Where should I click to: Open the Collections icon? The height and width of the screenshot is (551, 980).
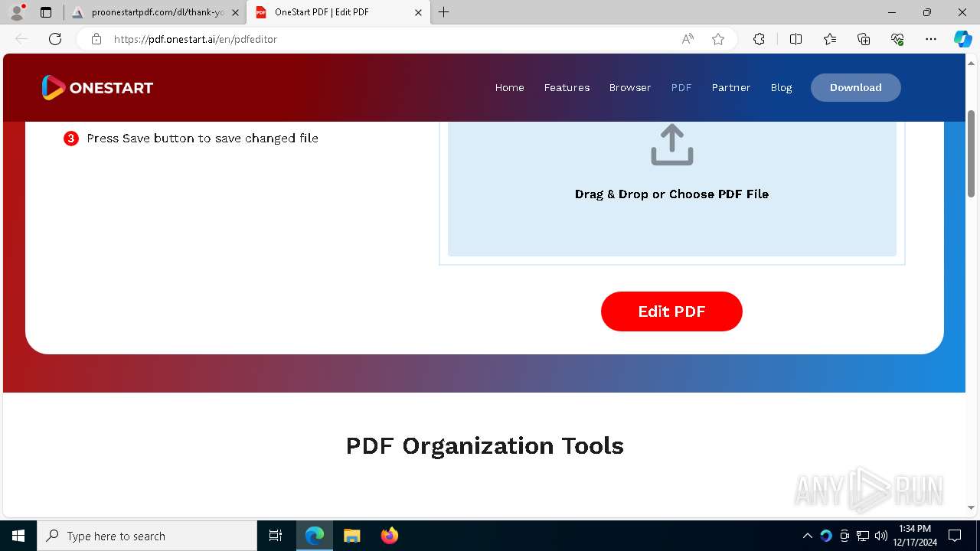(864, 39)
